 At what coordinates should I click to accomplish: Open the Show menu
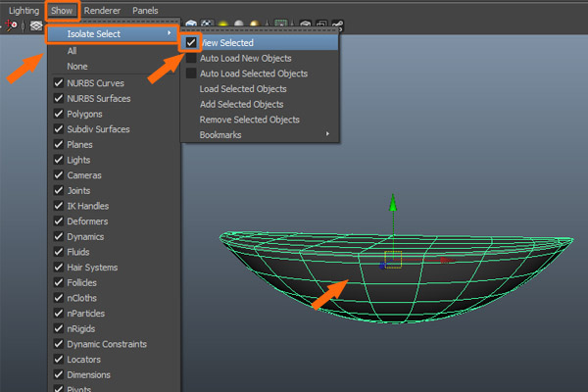[62, 10]
